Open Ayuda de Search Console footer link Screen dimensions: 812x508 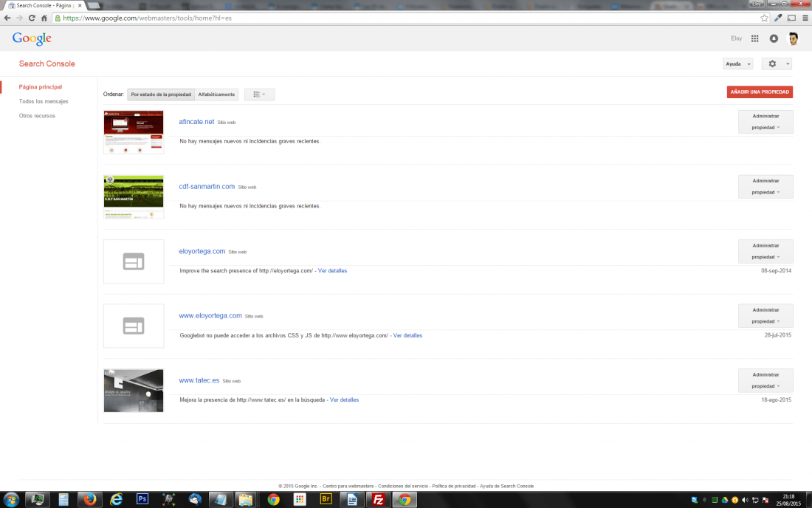pos(506,487)
